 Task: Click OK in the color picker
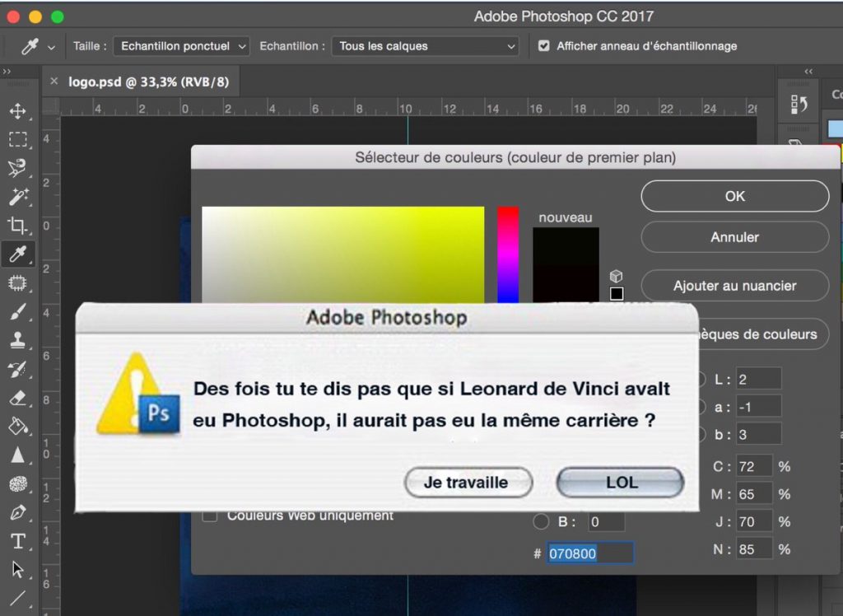tap(735, 196)
